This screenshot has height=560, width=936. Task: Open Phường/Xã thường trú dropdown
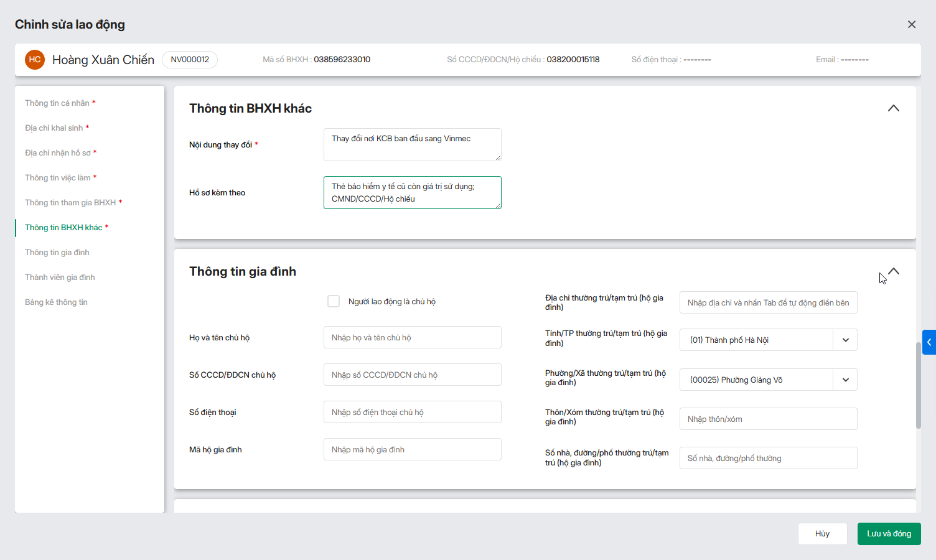tap(845, 380)
